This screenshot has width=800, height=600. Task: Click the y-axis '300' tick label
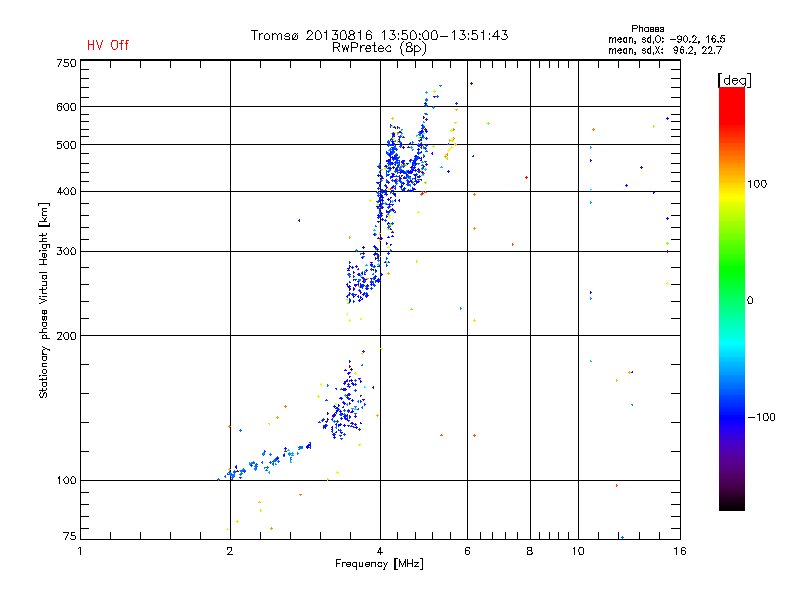66,252
